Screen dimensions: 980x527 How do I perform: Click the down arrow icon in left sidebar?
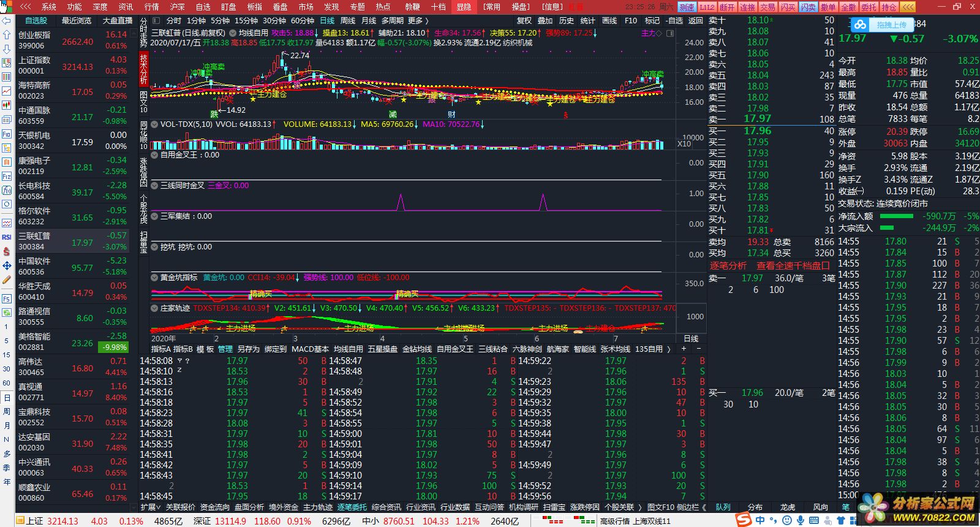click(x=7, y=48)
